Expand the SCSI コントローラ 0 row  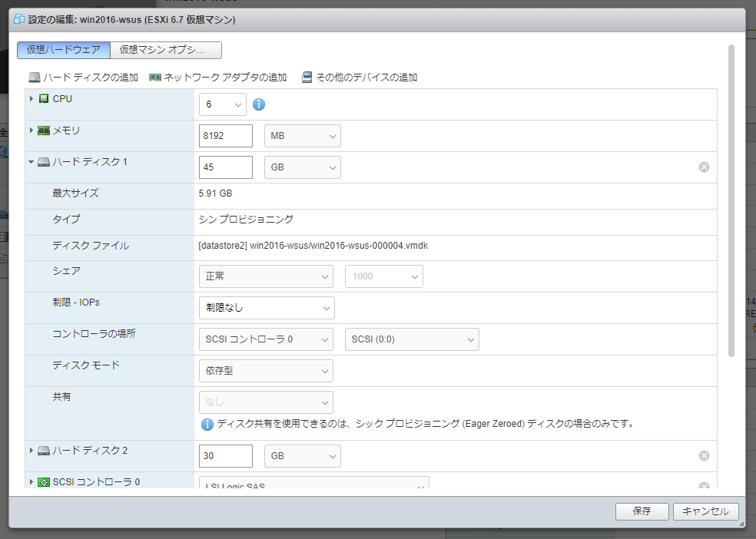click(x=31, y=482)
